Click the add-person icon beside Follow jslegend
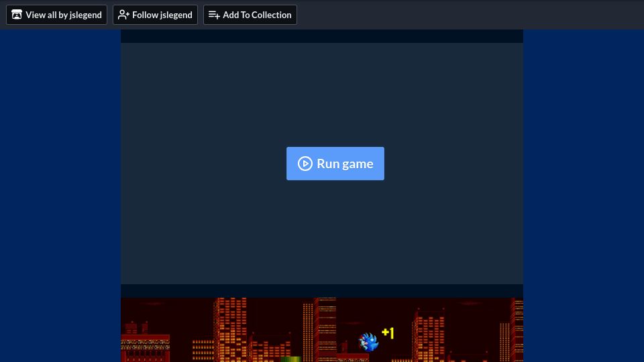Screen dimensions: 644x362 tap(123, 15)
